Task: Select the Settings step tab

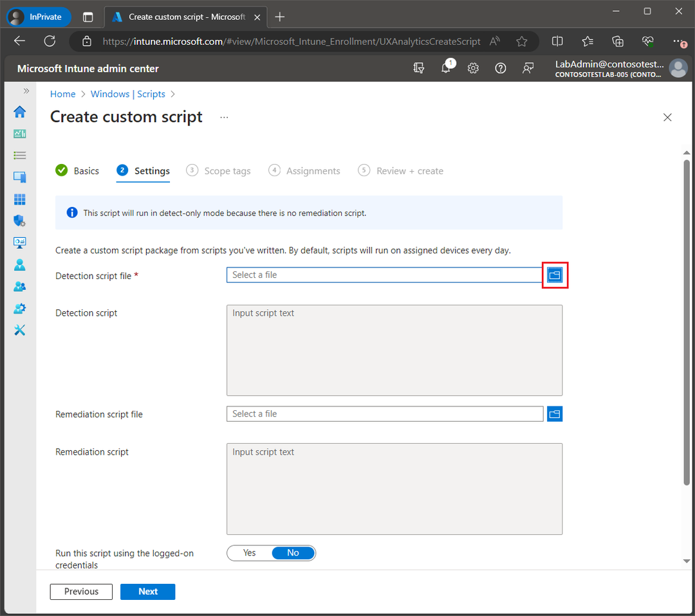Action: 143,170
